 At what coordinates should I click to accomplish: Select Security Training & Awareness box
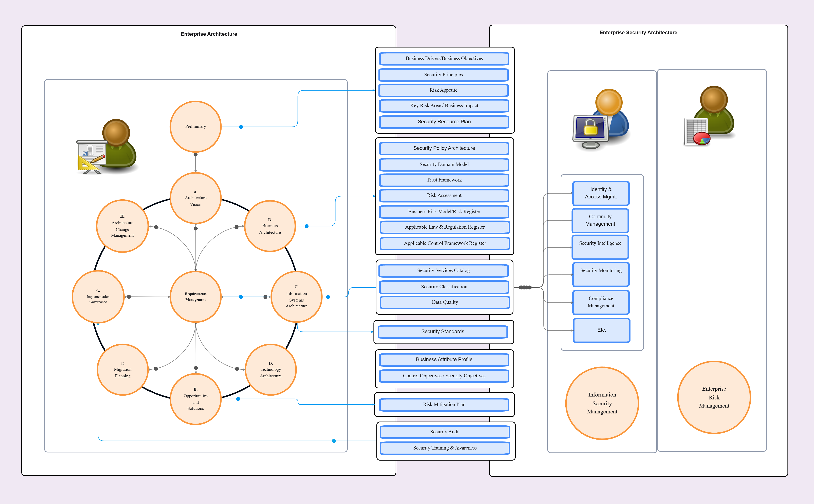pos(445,448)
